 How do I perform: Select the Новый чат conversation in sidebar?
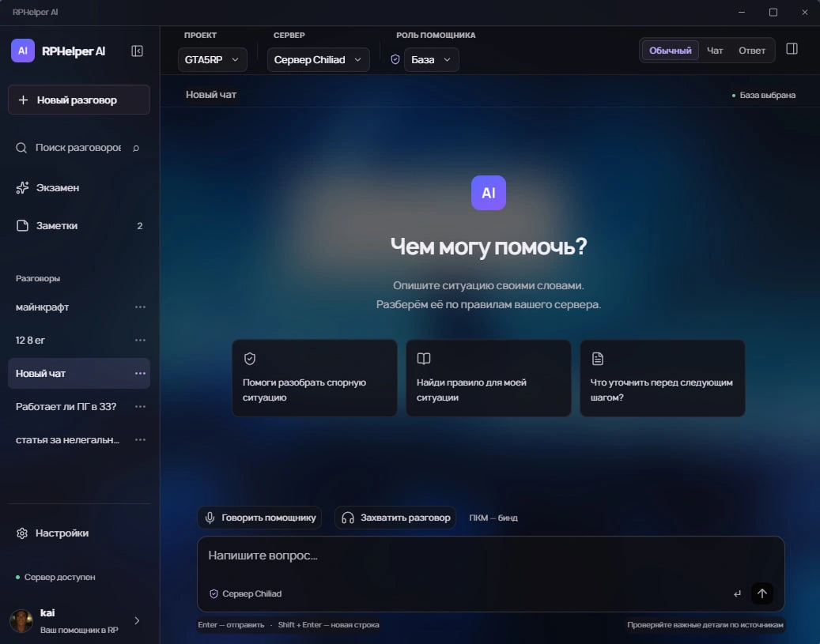(x=70, y=373)
